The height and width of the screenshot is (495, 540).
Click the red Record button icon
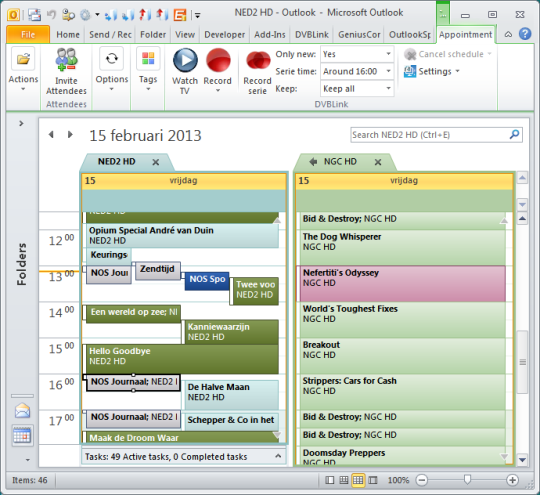(218, 60)
